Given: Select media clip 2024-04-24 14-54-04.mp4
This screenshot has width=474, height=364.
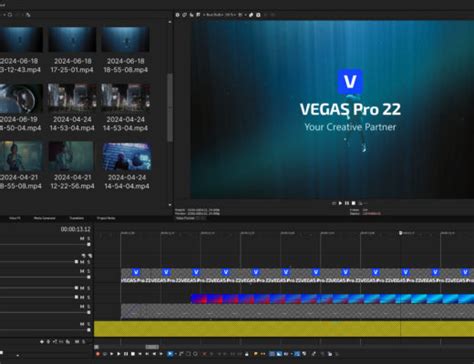Looking at the screenshot, I should (127, 165).
